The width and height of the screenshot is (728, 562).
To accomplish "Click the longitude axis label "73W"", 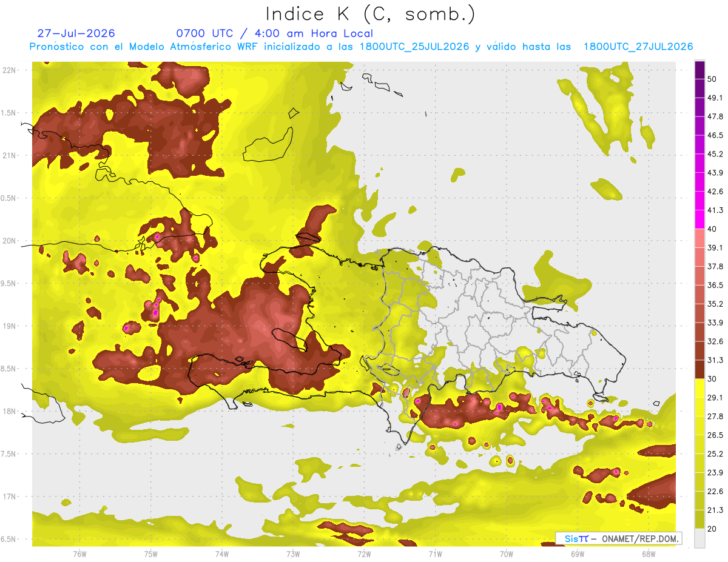I will point(293,554).
